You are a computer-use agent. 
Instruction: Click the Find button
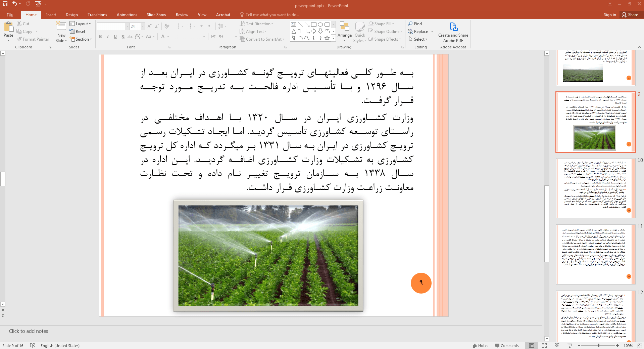[x=415, y=24]
